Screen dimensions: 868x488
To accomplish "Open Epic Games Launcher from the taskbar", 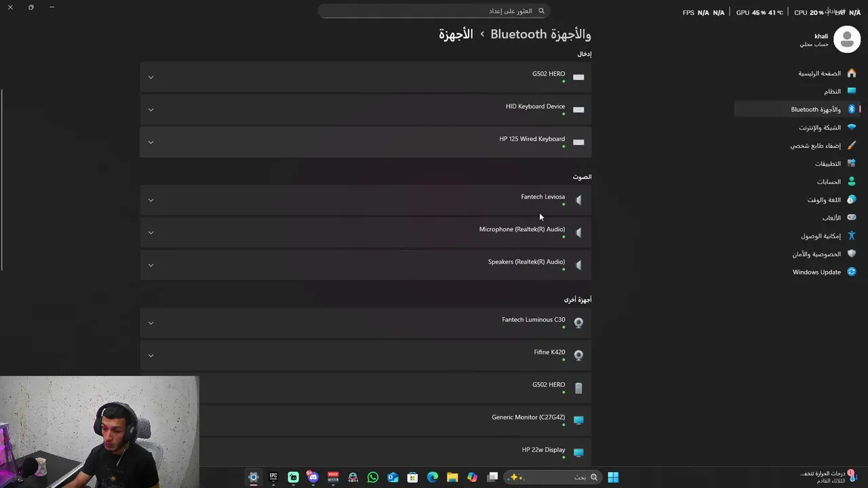I will tap(273, 477).
